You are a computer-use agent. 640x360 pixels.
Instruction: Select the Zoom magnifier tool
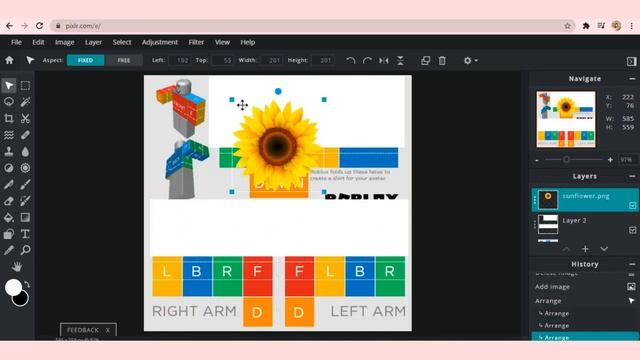click(25, 250)
